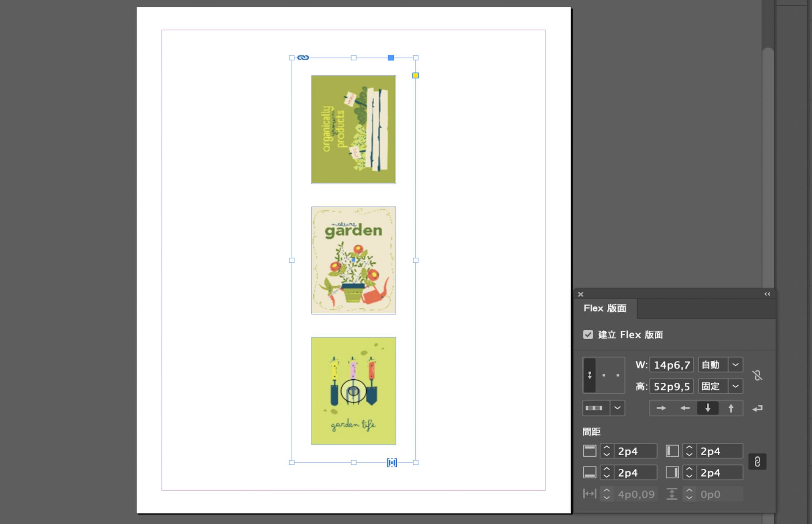812x524 pixels.
Task: Open the height 固定 dropdown
Action: (735, 386)
